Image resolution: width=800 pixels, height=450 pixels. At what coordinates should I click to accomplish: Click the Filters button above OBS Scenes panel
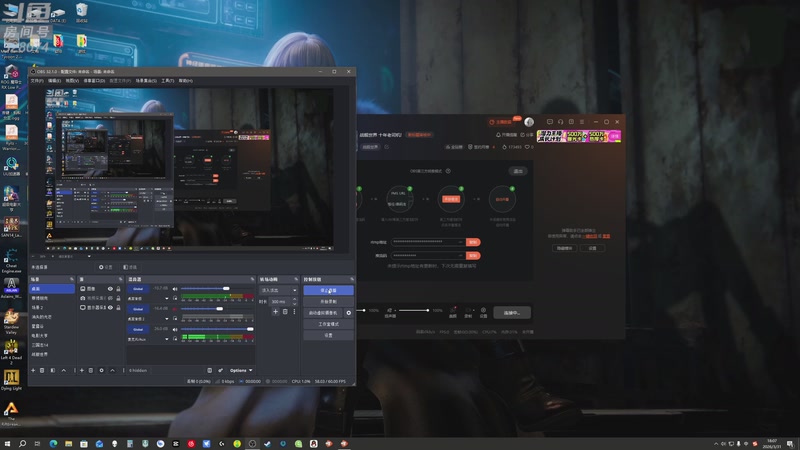coord(130,267)
